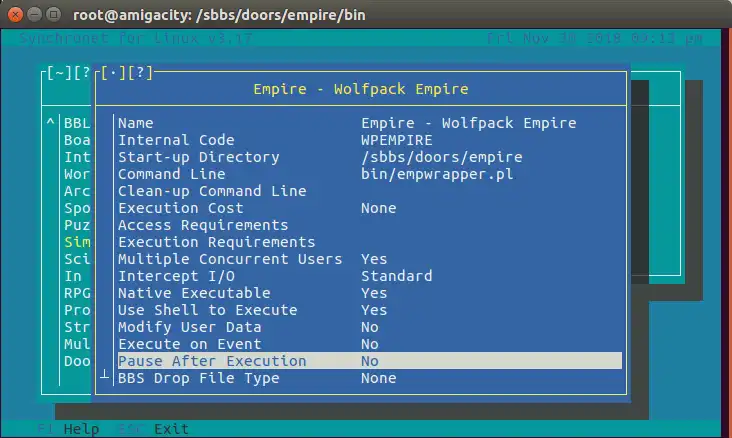Select the Name option row
This screenshot has height=438, width=732.
pyautogui.click(x=369, y=123)
